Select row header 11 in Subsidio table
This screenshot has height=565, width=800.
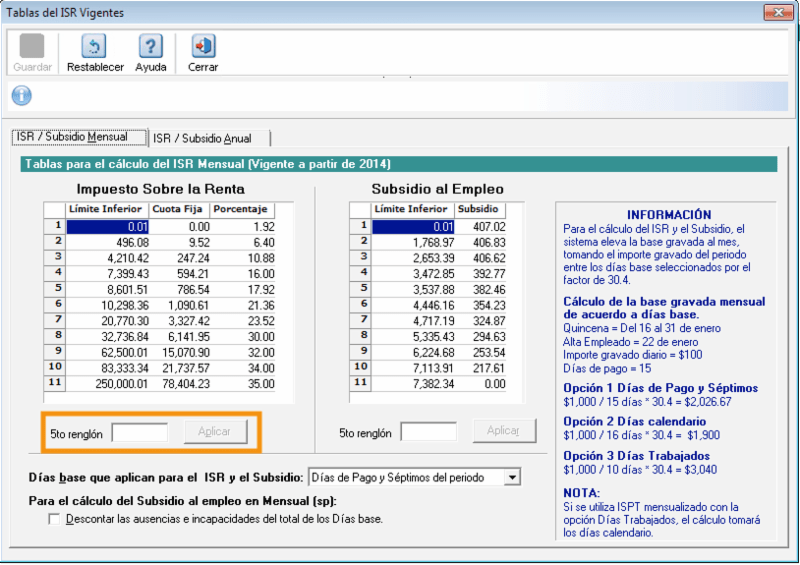pyautogui.click(x=361, y=383)
